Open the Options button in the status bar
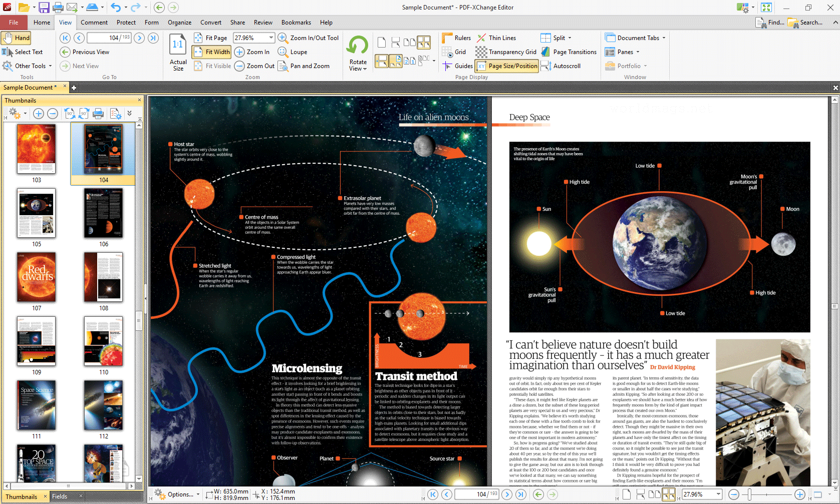This screenshot has width=840, height=504. [x=177, y=494]
